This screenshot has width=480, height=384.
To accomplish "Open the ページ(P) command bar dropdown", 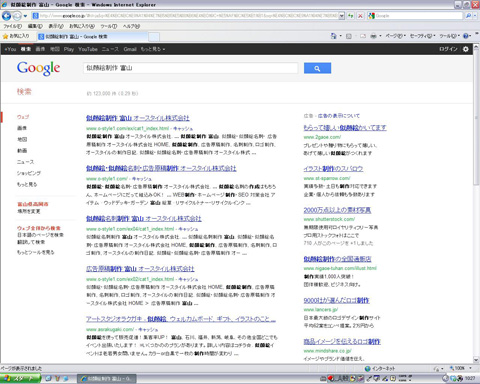I will pos(395,36).
